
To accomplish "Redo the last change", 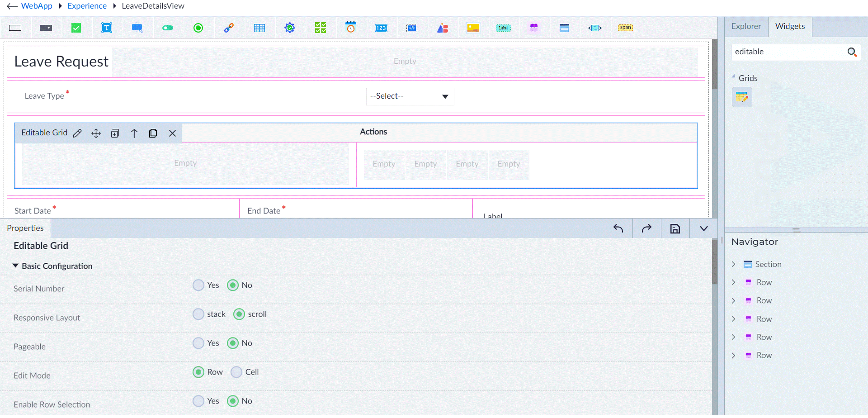I will [646, 228].
